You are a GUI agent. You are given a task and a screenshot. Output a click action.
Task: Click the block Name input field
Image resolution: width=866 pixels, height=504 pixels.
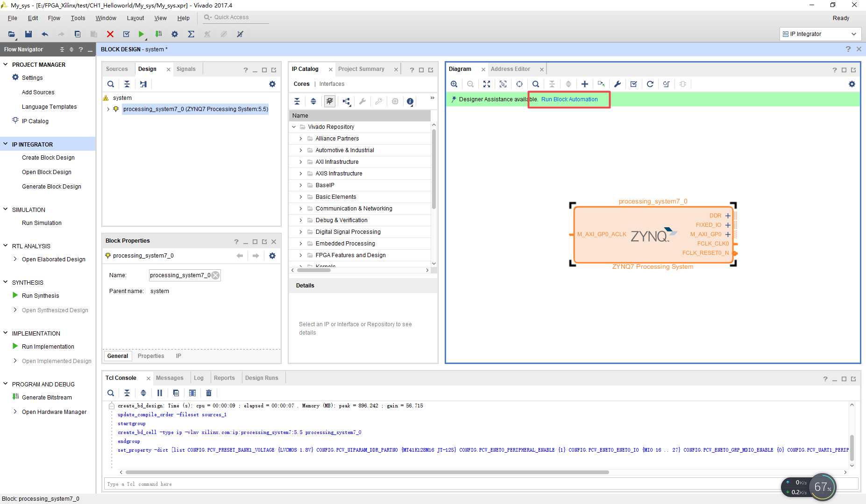coord(185,275)
